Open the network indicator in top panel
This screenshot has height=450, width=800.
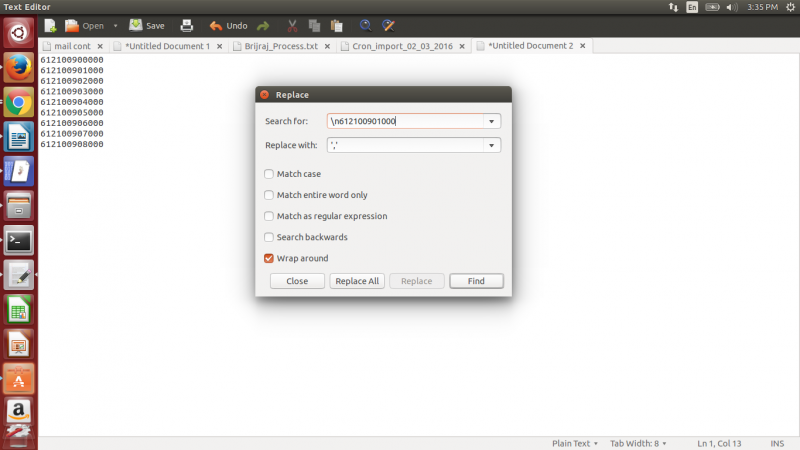pos(673,7)
